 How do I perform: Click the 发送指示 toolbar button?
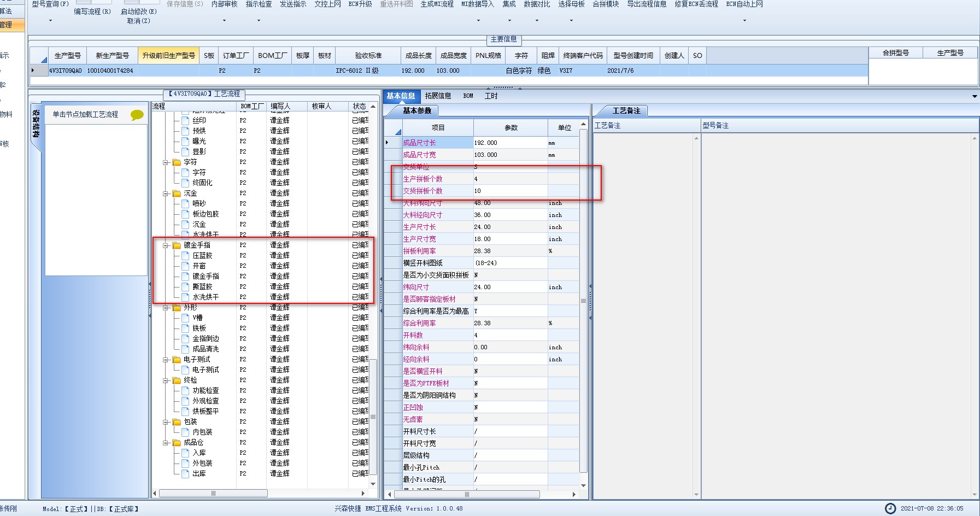[293, 4]
